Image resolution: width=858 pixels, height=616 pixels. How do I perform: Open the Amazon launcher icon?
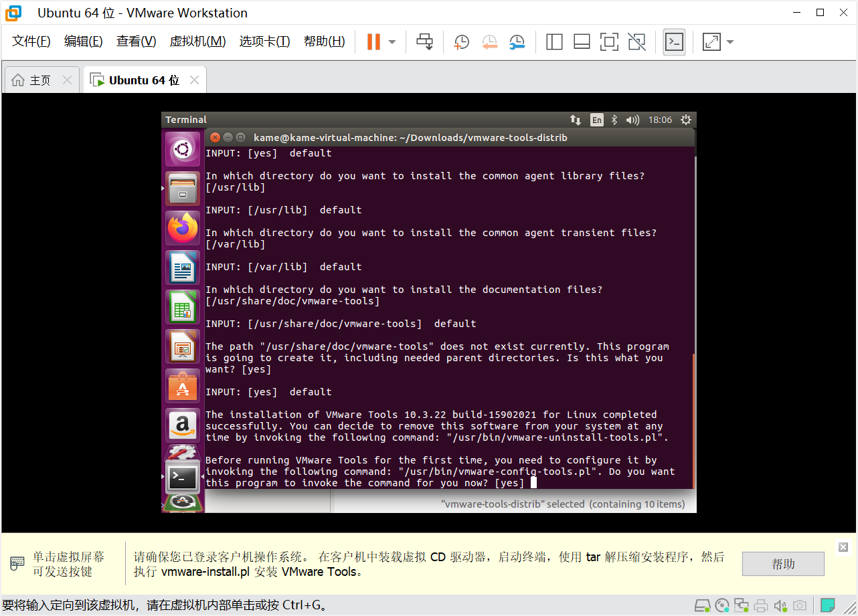[x=183, y=425]
